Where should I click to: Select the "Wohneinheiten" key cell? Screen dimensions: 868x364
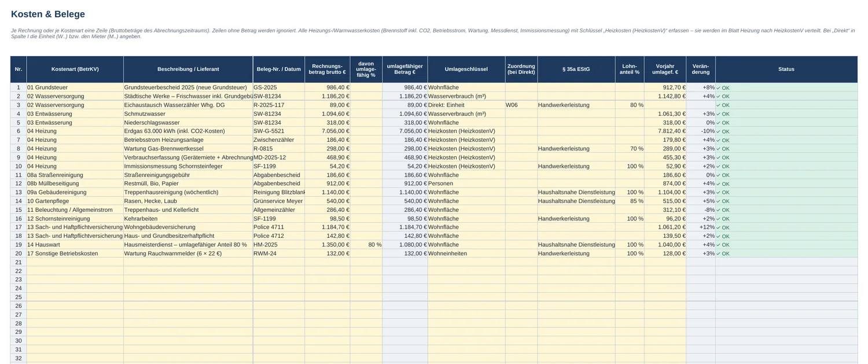pyautogui.click(x=466, y=253)
